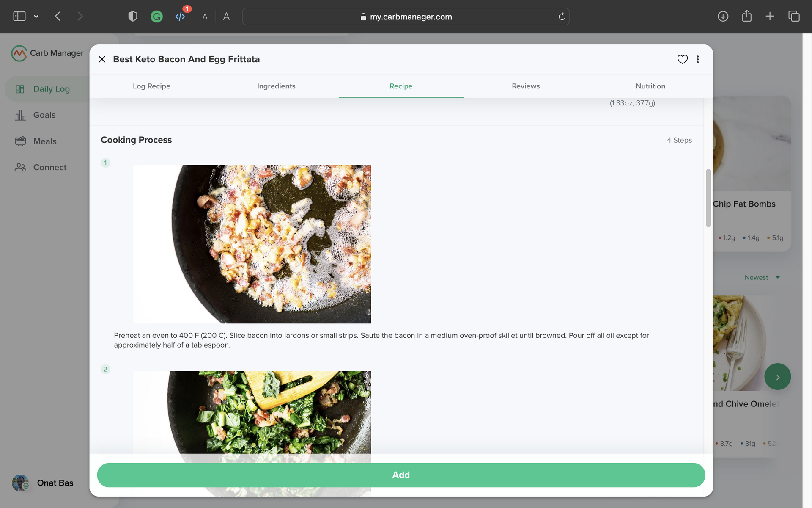
Task: Click the Log Recipe tab option
Action: coord(151,86)
